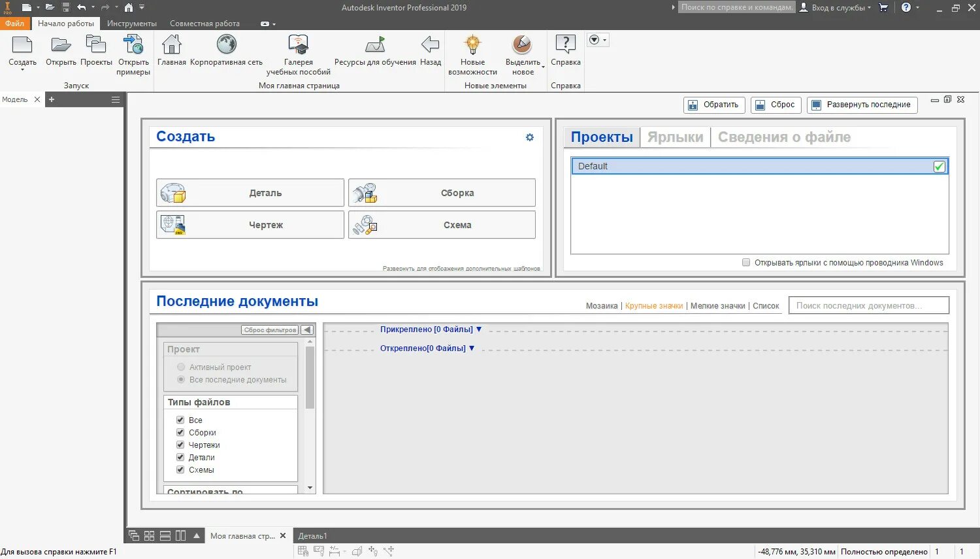Screen dimensions: 980x559
Task: Click the snap to grid status bar icon
Action: coord(303,551)
